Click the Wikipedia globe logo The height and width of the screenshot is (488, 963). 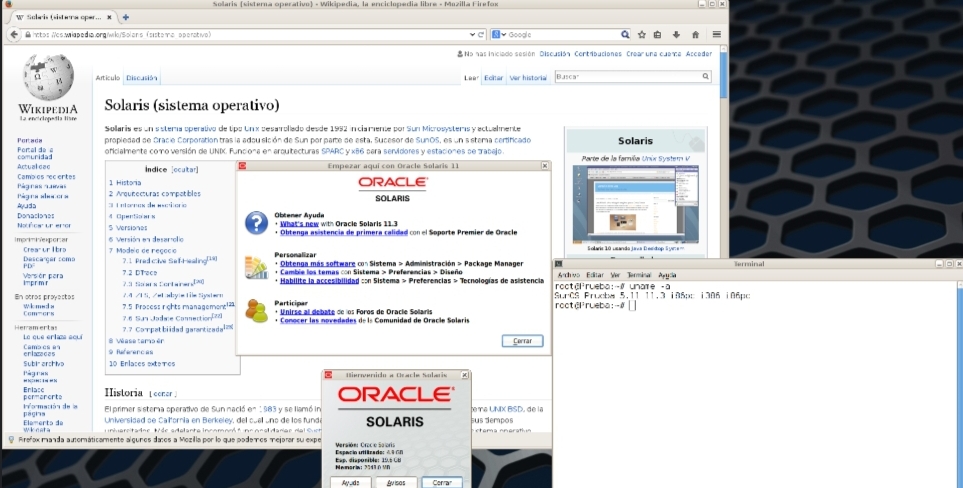click(48, 77)
